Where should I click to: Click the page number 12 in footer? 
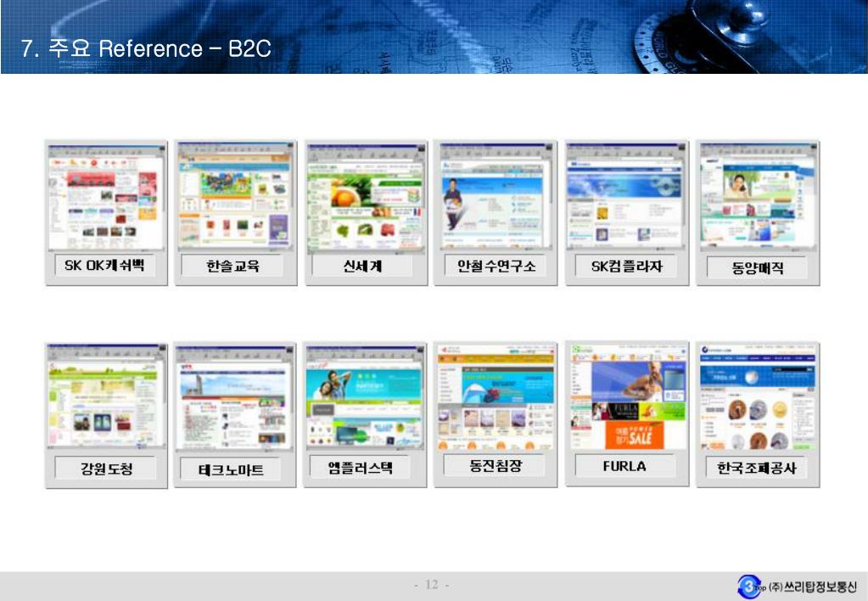432,584
